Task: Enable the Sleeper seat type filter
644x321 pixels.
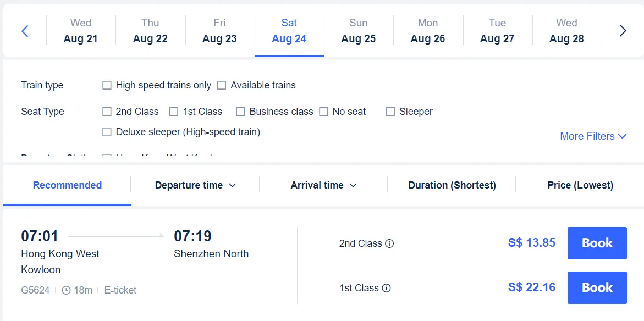Action: (x=390, y=112)
